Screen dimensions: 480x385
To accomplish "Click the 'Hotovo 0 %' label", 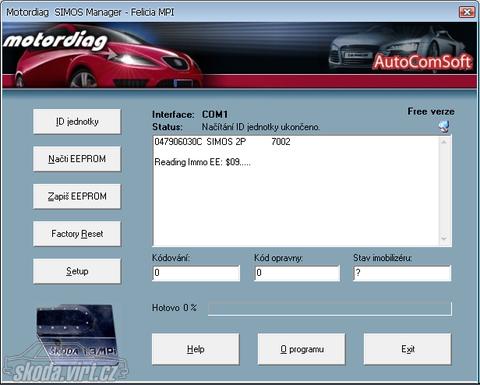I will [174, 308].
